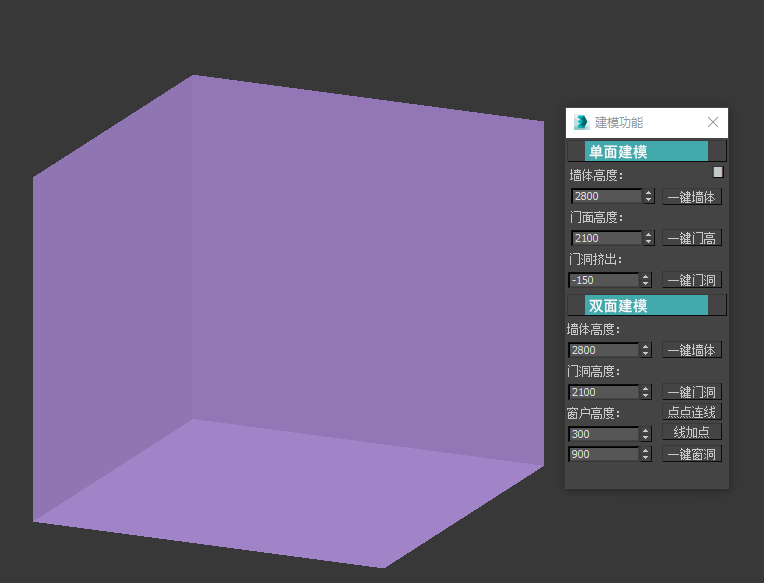Click the spinner beside the 门面高度 field
Screen dimensions: 764x583
[x=648, y=238]
